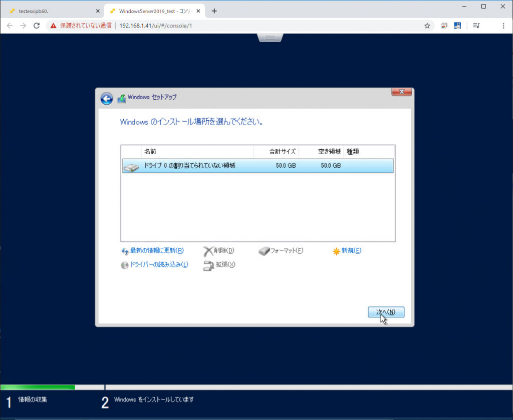Close the testesxipb60 tab

98,11
